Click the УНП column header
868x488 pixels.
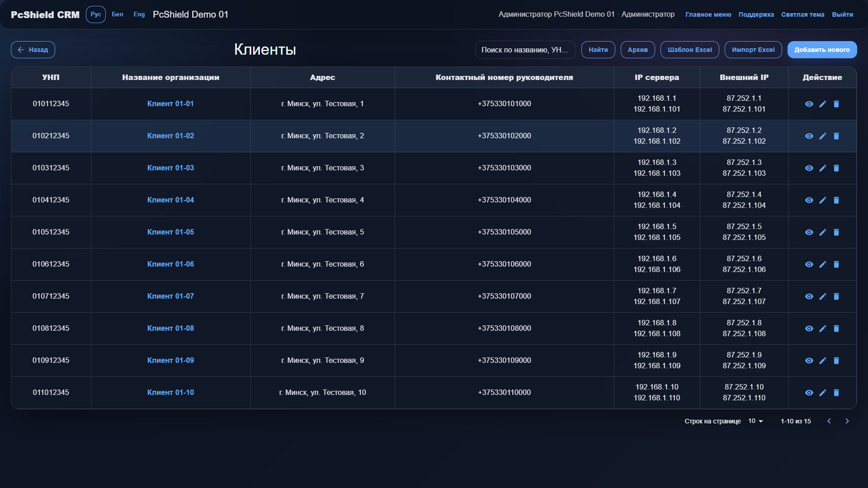pyautogui.click(x=51, y=77)
